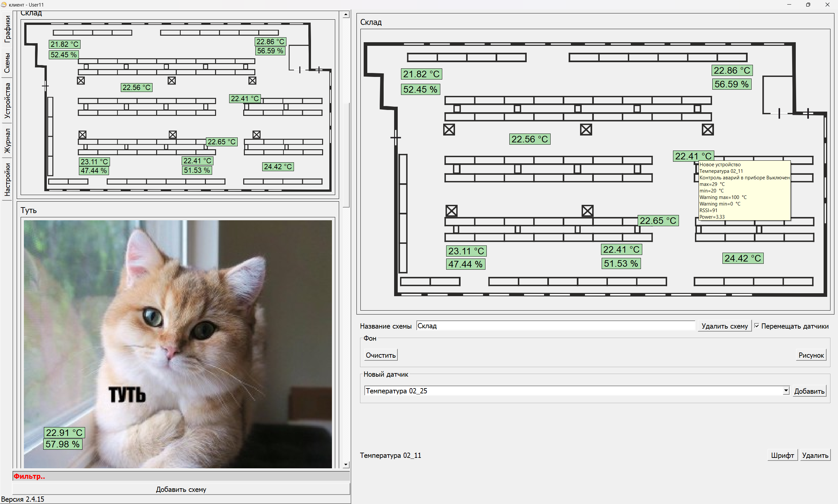Click the Фильтр filter field

pyautogui.click(x=181, y=476)
